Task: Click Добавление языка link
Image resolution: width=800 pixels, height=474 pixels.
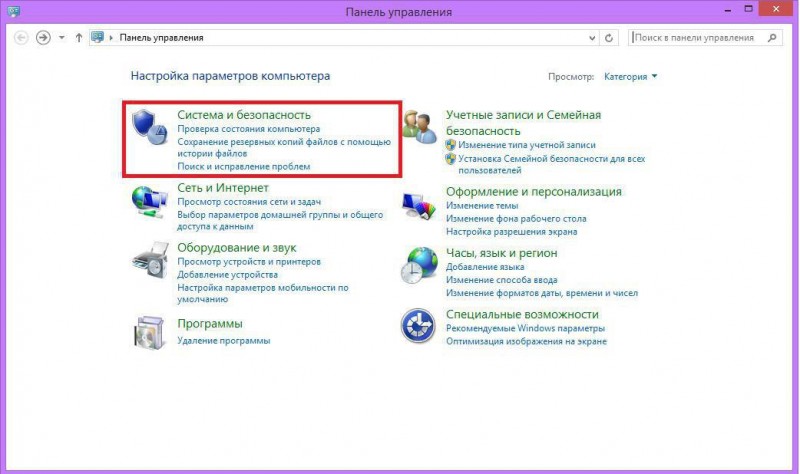Action: click(485, 267)
